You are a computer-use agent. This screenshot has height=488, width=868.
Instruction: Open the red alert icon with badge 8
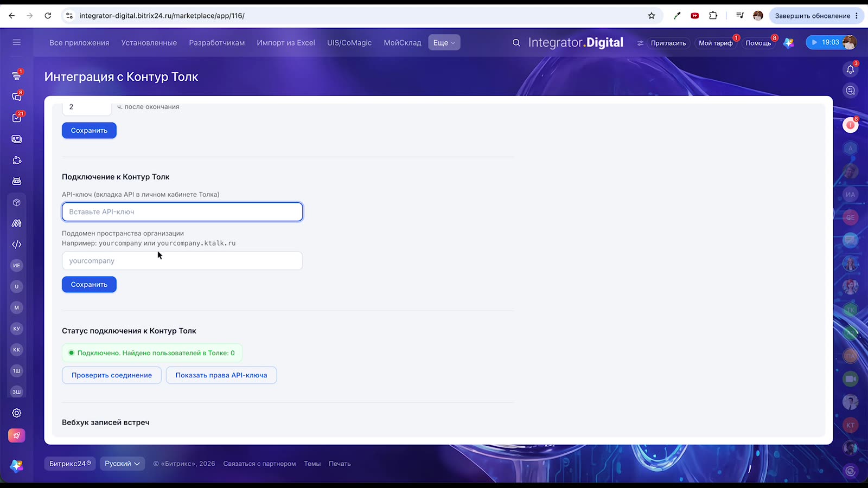[851, 125]
